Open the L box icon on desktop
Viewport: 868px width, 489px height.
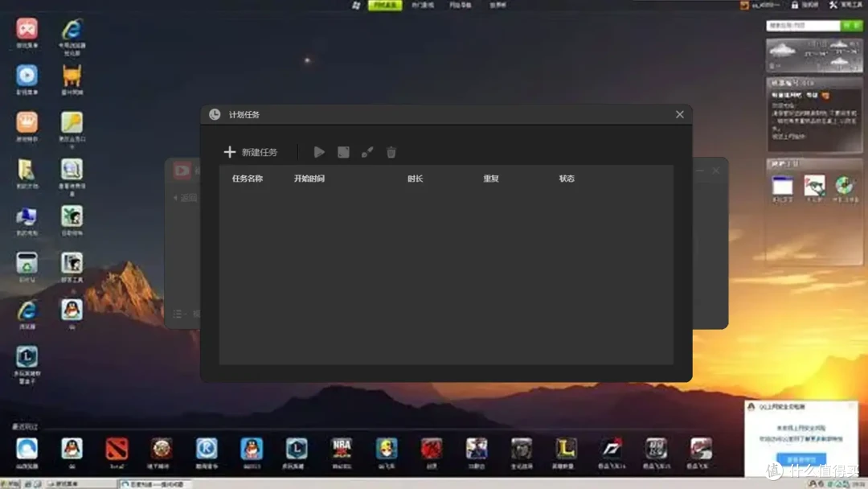point(27,357)
